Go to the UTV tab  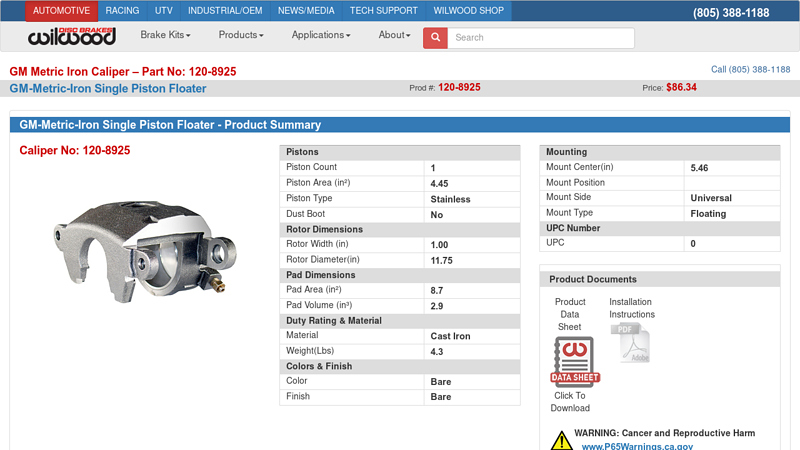163,11
